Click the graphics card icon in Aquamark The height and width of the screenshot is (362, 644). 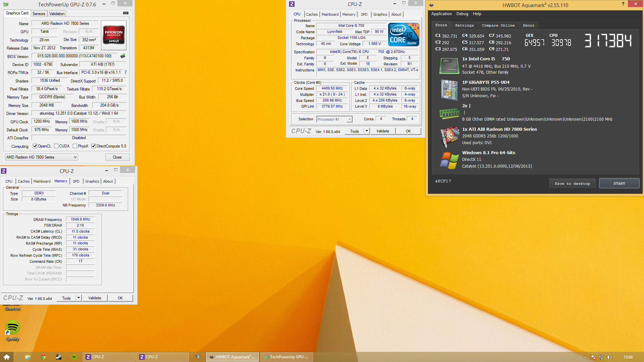449,137
